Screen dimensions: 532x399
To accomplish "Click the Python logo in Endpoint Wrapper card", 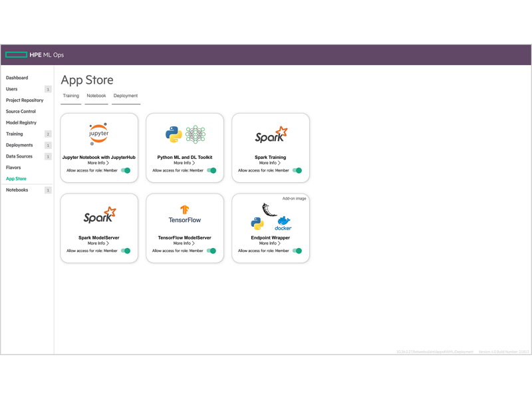I will pyautogui.click(x=257, y=223).
